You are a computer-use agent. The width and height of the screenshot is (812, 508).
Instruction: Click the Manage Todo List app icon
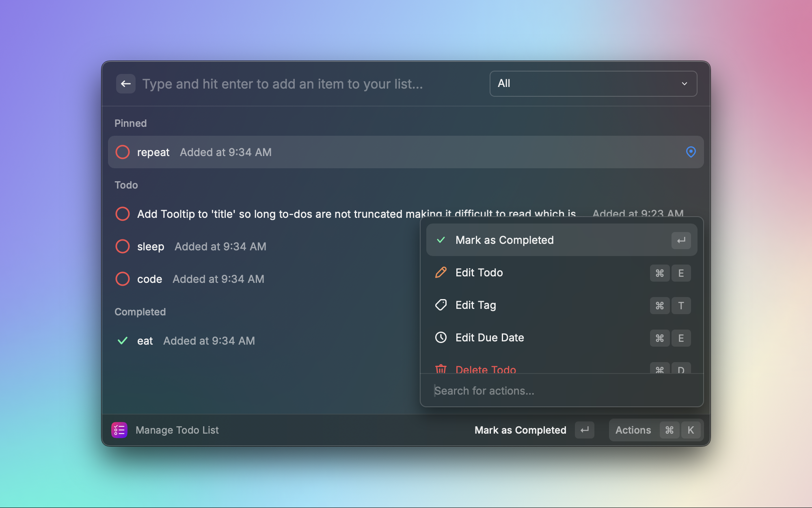[119, 430]
